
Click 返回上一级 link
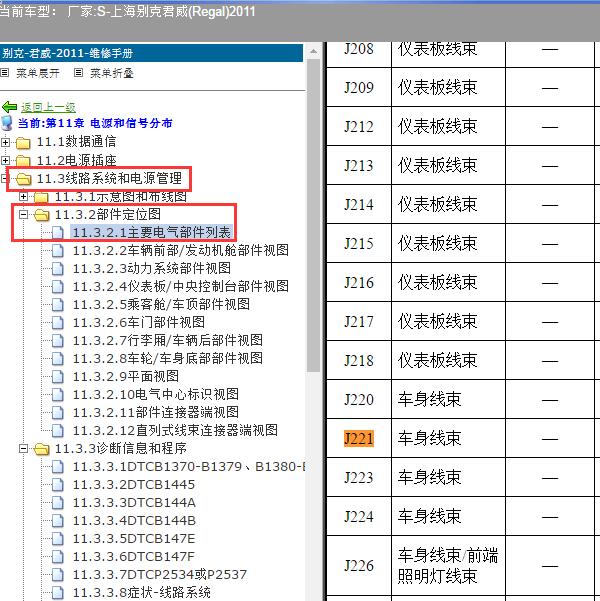[x=48, y=107]
